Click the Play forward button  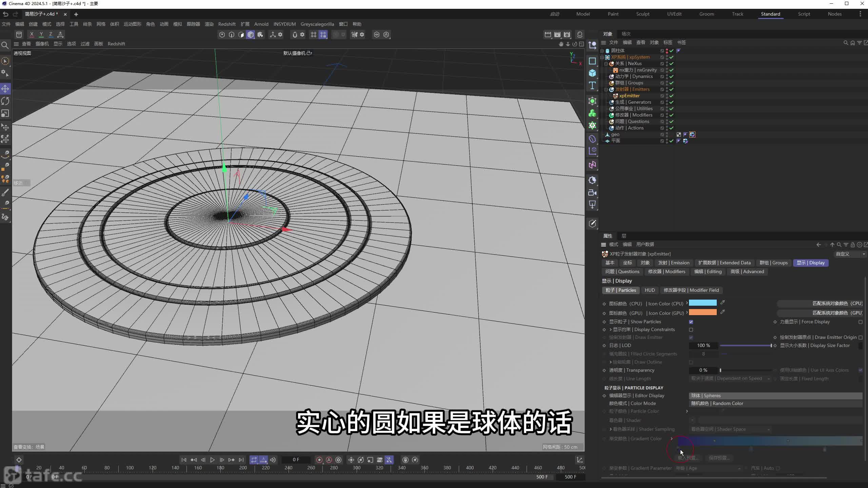pos(212,460)
